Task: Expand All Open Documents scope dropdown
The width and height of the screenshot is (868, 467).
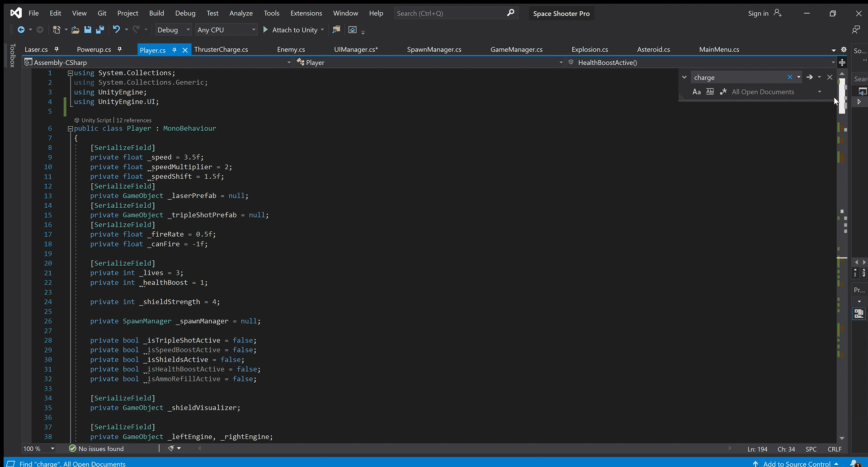Action: 820,92
